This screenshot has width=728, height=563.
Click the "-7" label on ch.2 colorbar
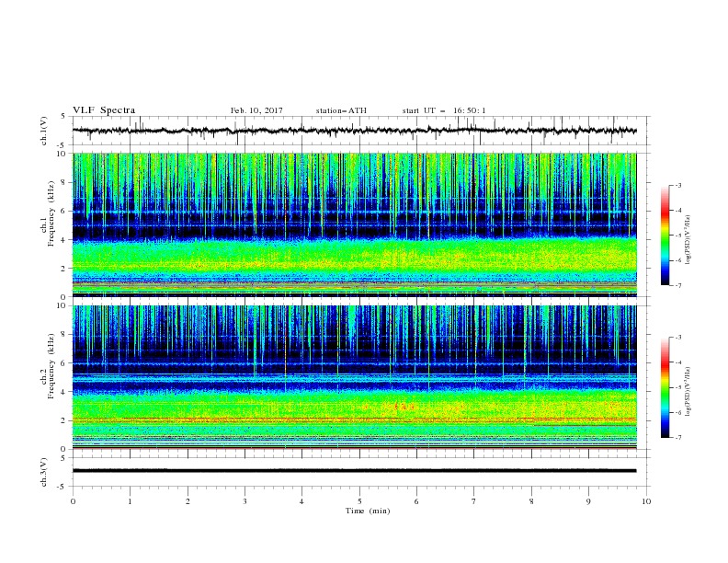(x=677, y=437)
